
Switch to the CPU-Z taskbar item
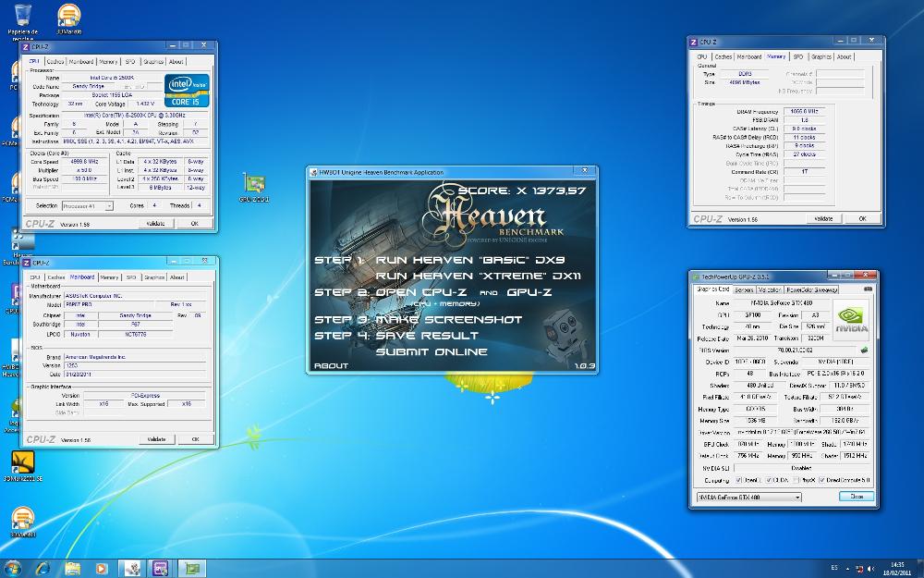coord(161,569)
